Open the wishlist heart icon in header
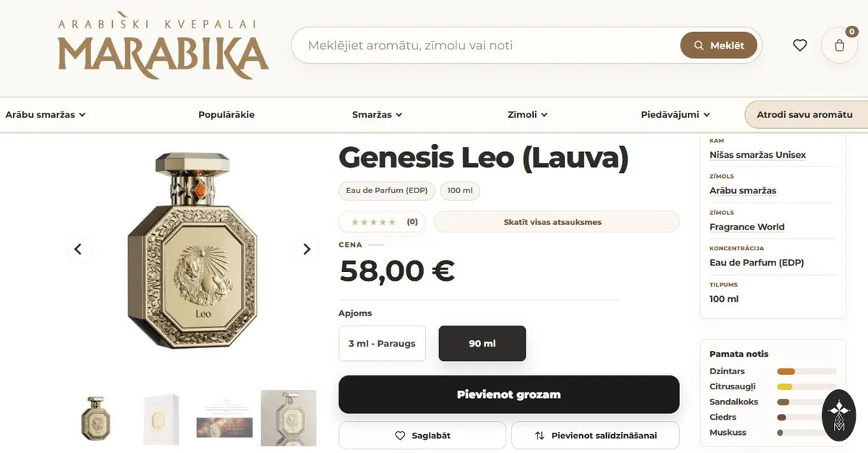This screenshot has width=868, height=453. [x=799, y=45]
